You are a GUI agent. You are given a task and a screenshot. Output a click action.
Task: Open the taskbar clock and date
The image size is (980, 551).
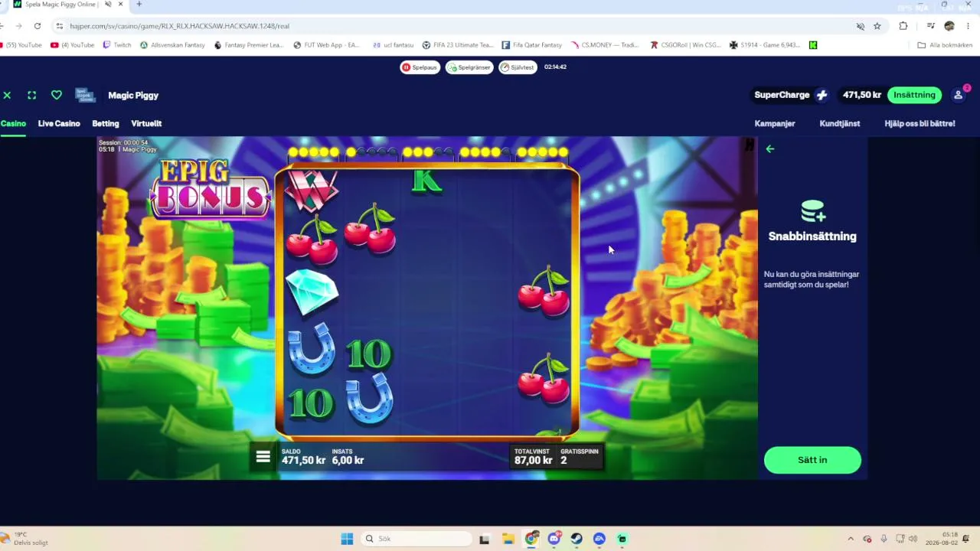coord(942,539)
